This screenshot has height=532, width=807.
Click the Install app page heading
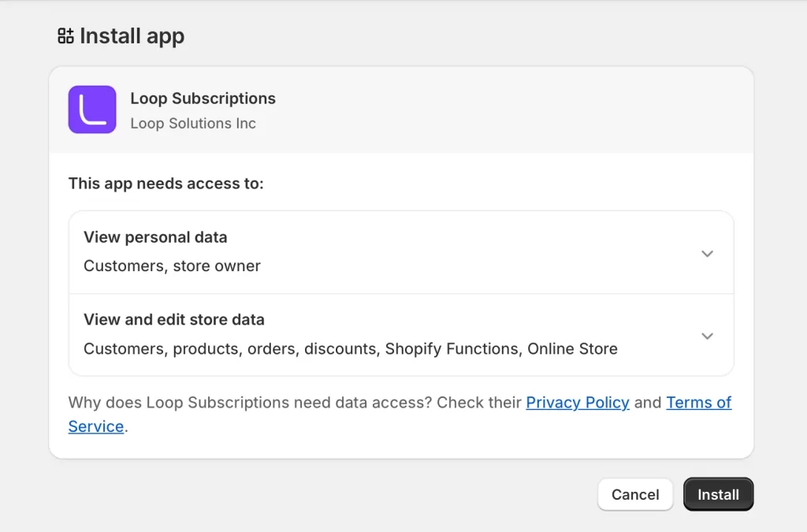[x=132, y=36]
